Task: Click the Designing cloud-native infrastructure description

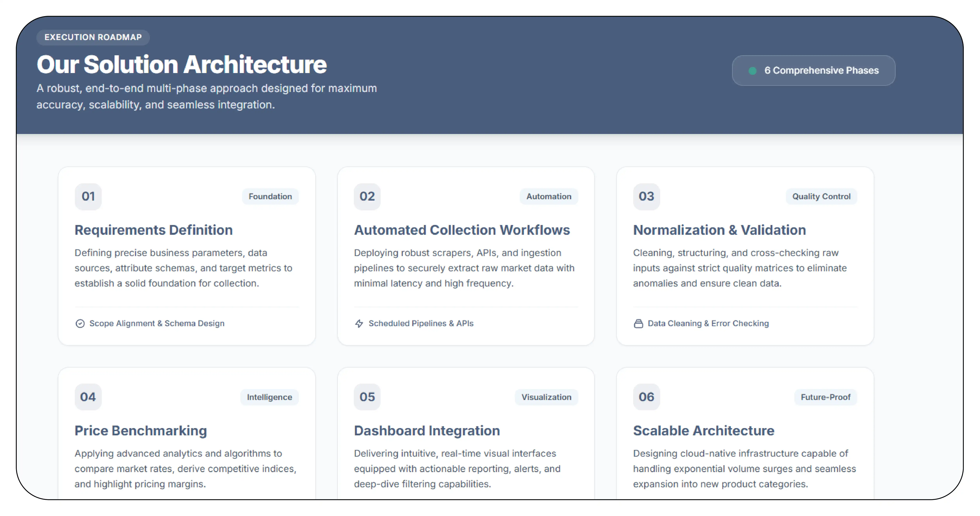Action: tap(745, 469)
